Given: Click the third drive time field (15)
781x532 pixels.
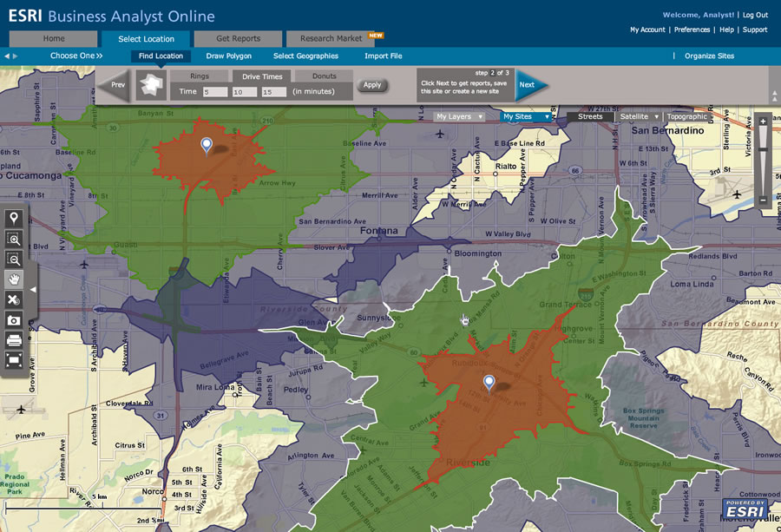Looking at the screenshot, I should (274, 92).
